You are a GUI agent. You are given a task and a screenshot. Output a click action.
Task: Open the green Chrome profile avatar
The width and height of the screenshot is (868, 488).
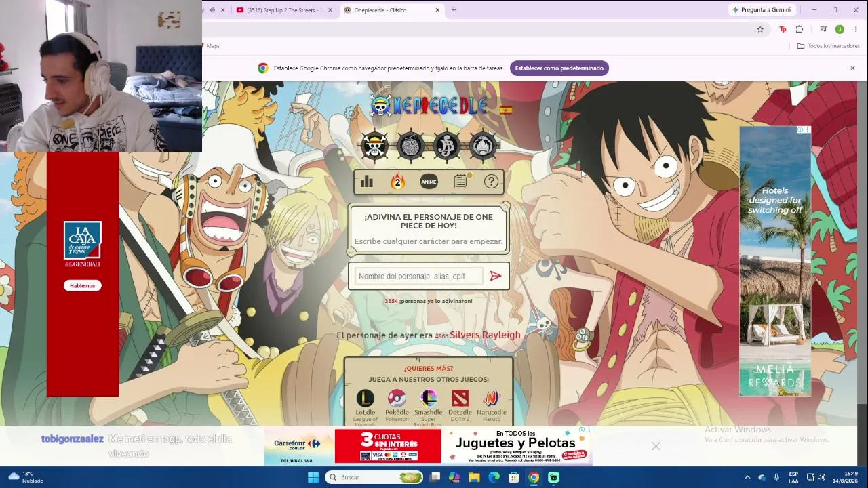840,29
